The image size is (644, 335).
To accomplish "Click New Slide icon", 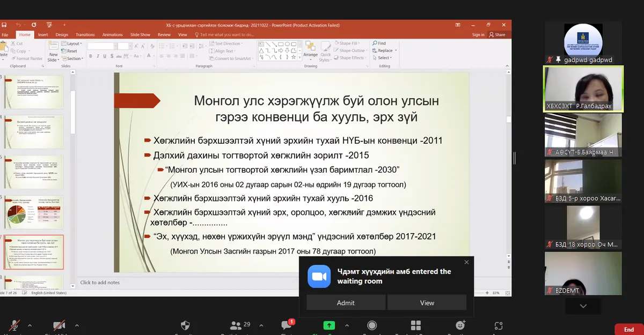I will pos(53,46).
